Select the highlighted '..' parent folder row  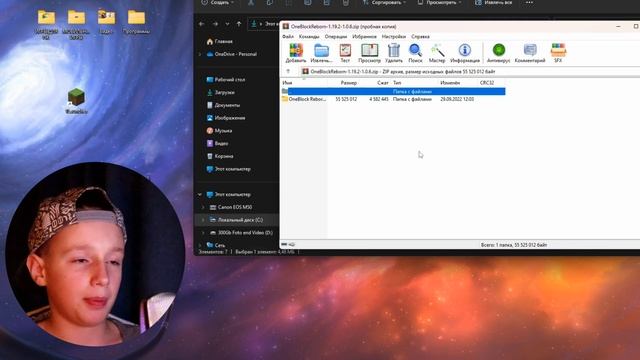(393, 91)
